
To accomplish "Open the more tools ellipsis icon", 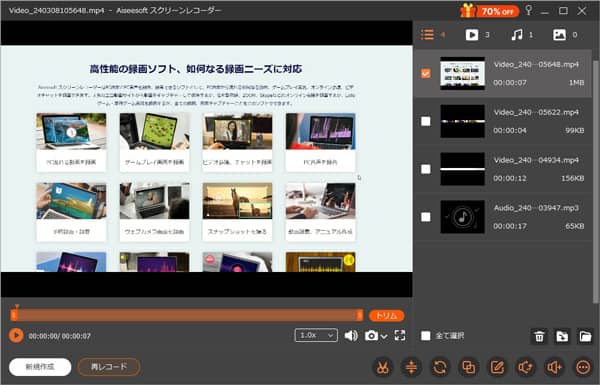I will [583, 367].
